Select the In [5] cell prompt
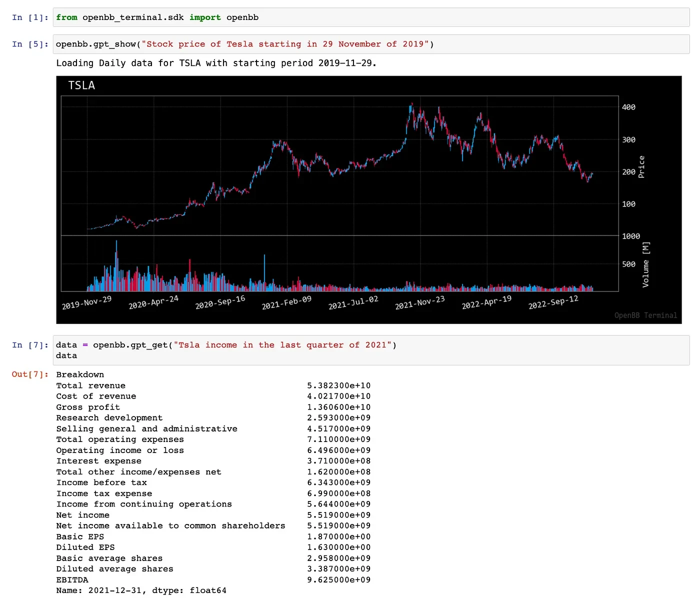Screen dimensions: 700x602 (30, 44)
